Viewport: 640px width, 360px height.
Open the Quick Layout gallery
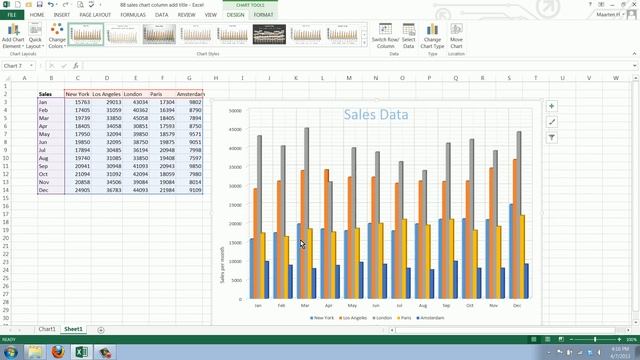[35, 36]
